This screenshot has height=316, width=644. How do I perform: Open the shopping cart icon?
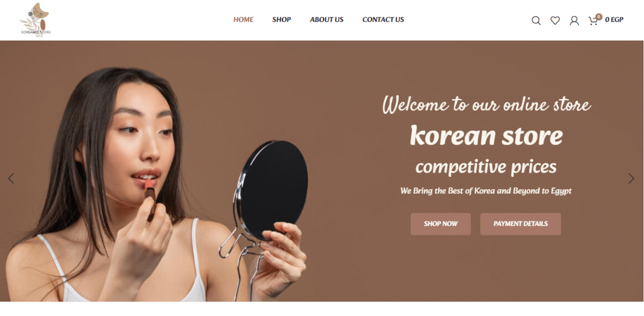click(x=592, y=21)
